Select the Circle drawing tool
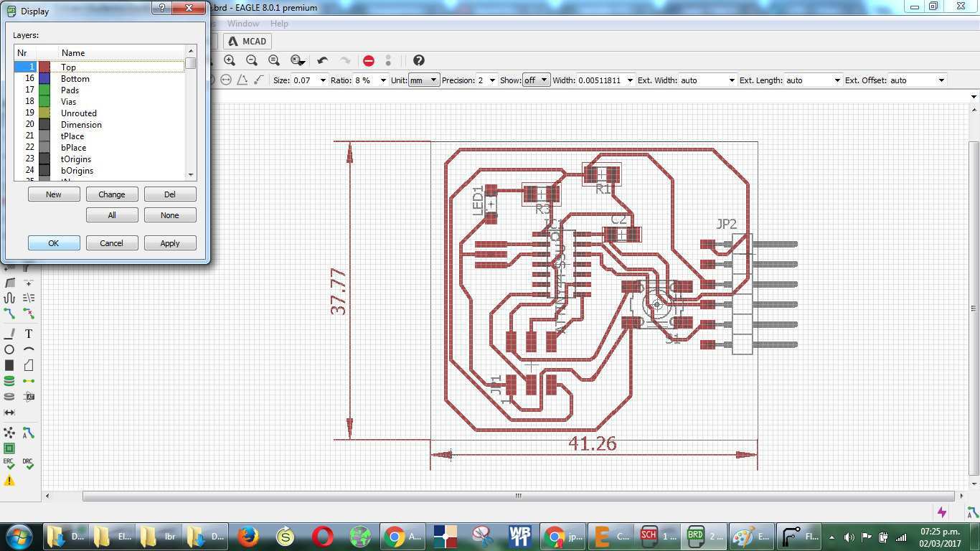This screenshot has width=980, height=551. [9, 349]
